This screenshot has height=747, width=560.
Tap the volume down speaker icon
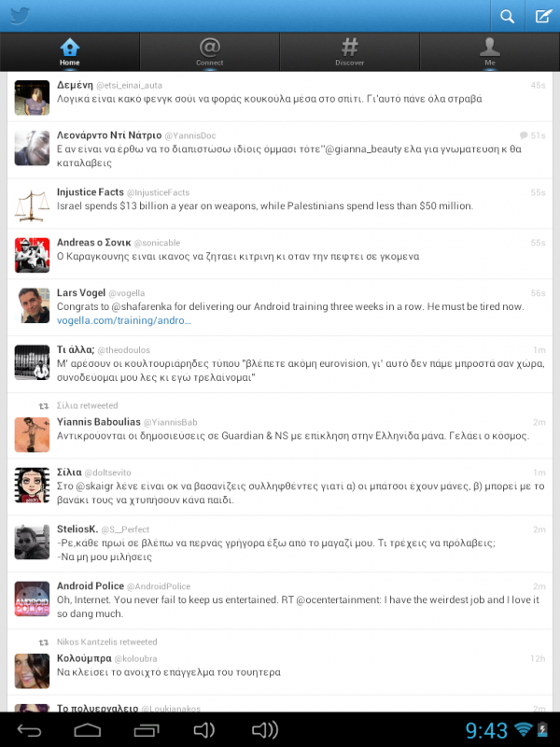204,730
